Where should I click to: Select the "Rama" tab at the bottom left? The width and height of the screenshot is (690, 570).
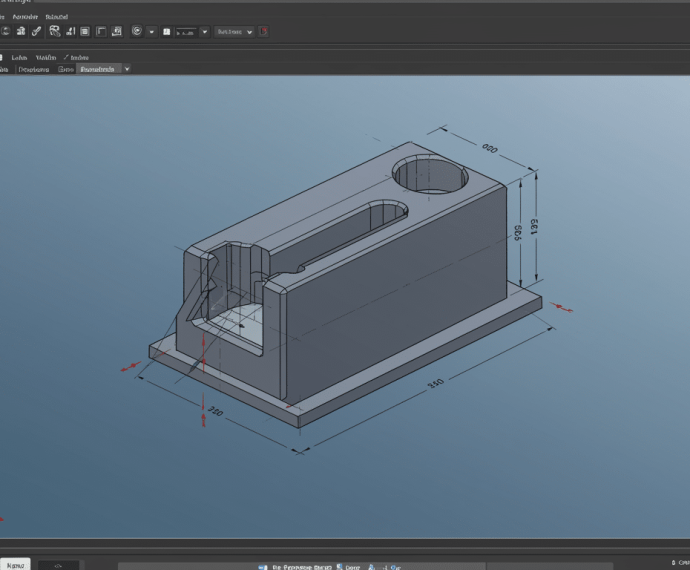pyautogui.click(x=16, y=564)
